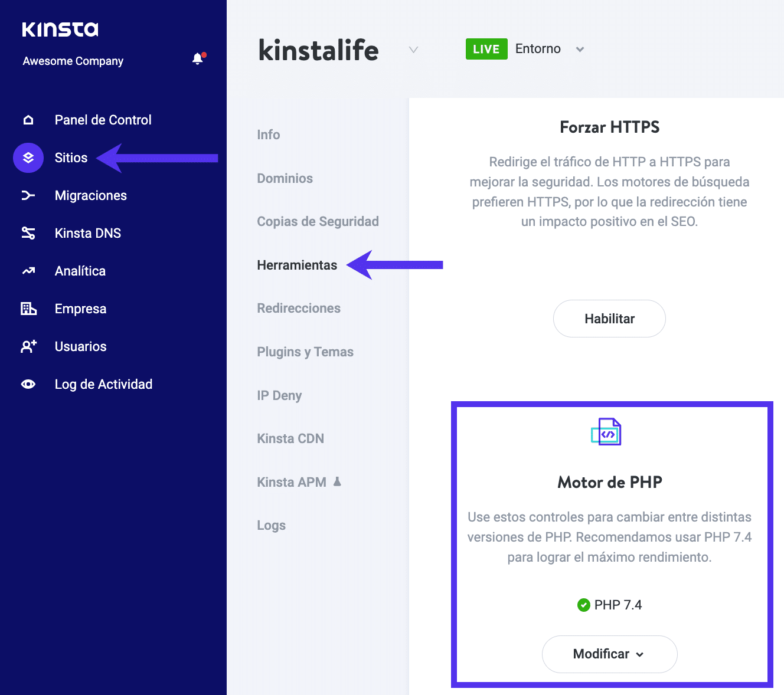Expand the kinstalife site selector chevron
The width and height of the screenshot is (784, 695).
413,50
